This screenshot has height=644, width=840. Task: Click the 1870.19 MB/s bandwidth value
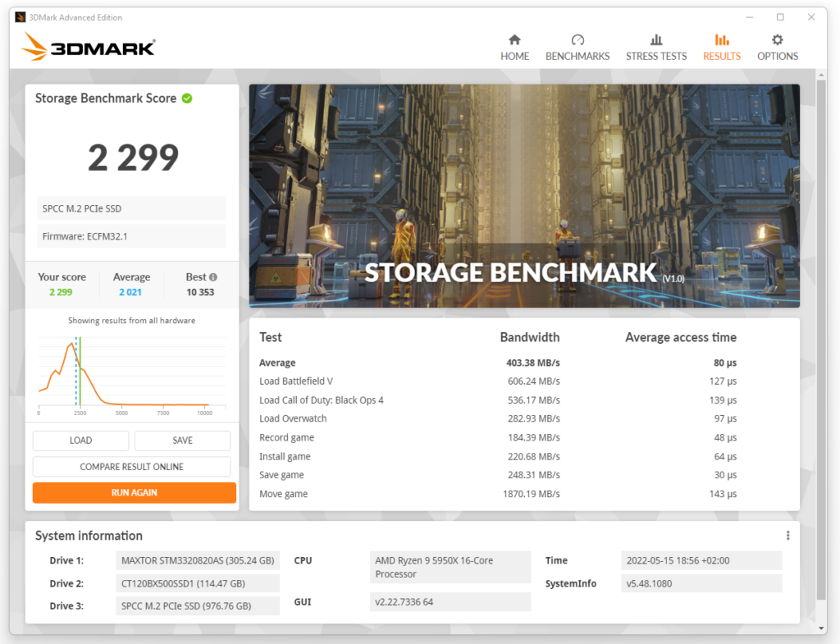click(x=532, y=494)
